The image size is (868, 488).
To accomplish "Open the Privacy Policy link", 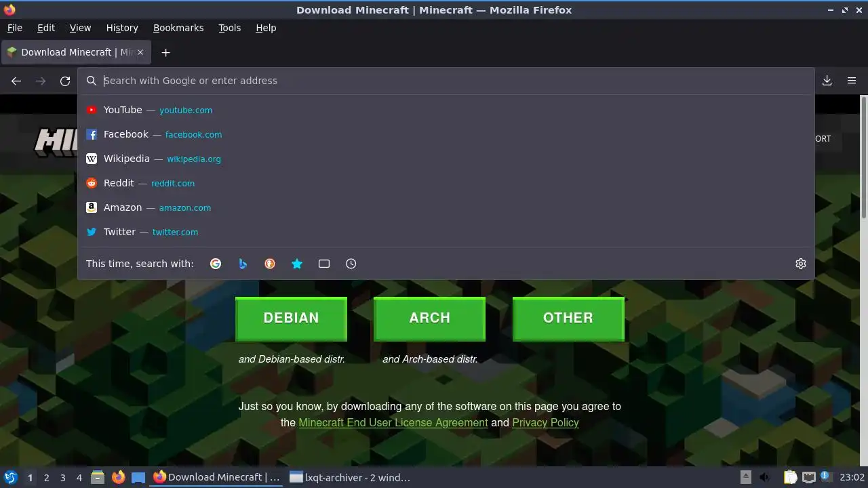I will (x=545, y=422).
